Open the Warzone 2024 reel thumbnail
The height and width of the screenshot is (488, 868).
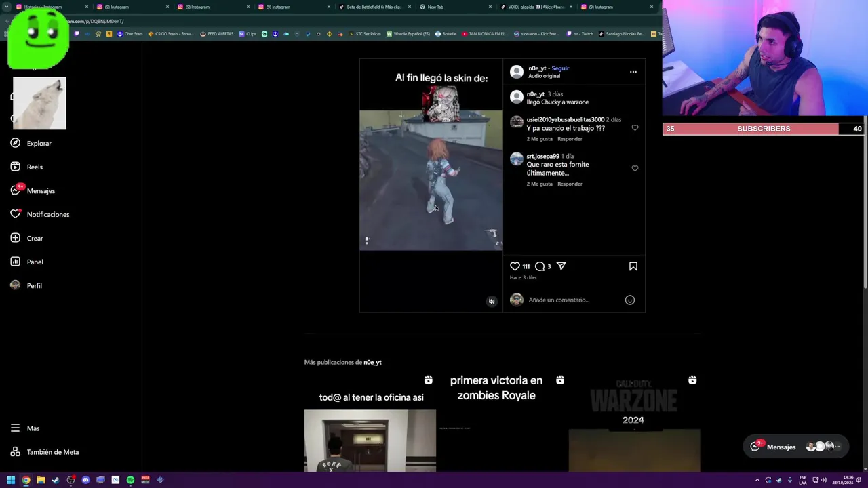[634, 422]
